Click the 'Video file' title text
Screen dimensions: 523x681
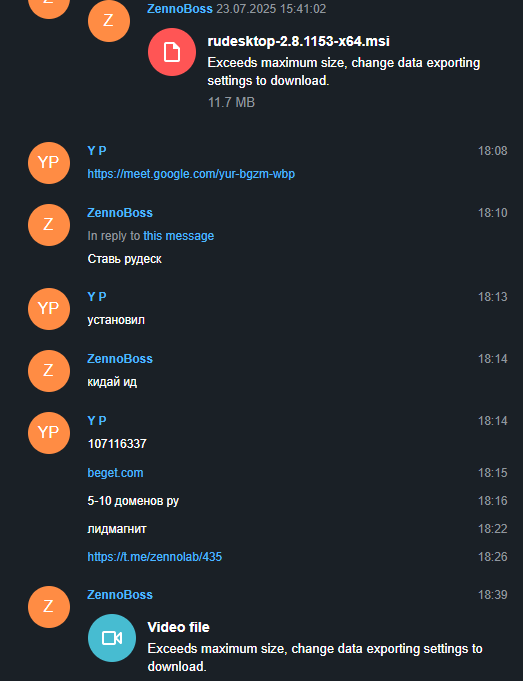coord(179,627)
